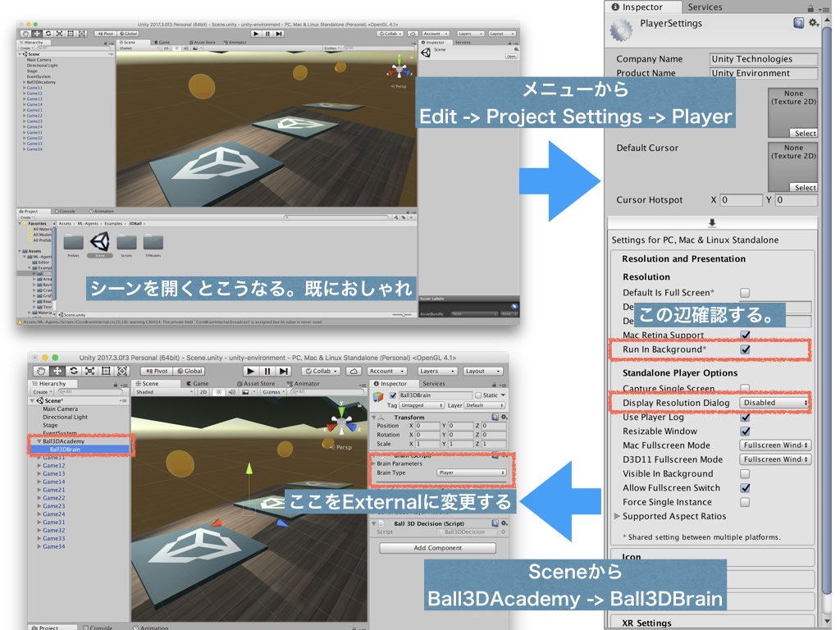Toggle the Ball3DBrain active checkbox in the bottom Inspector
The image size is (840, 630).
tap(393, 395)
